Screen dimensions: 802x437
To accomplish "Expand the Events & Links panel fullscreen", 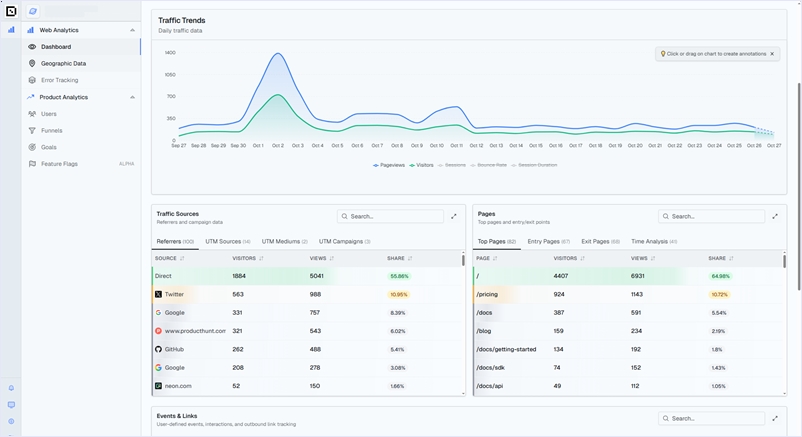I will pyautogui.click(x=775, y=418).
